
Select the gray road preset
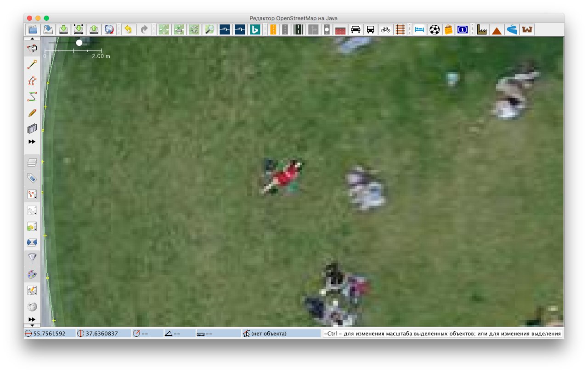pos(285,29)
